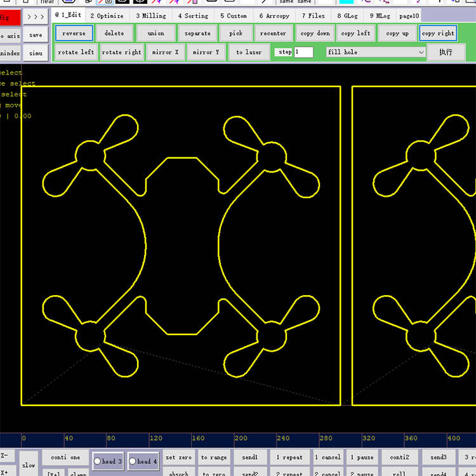Click the 执行 execute button
Viewport: 476px width, 476px height.
coord(446,52)
